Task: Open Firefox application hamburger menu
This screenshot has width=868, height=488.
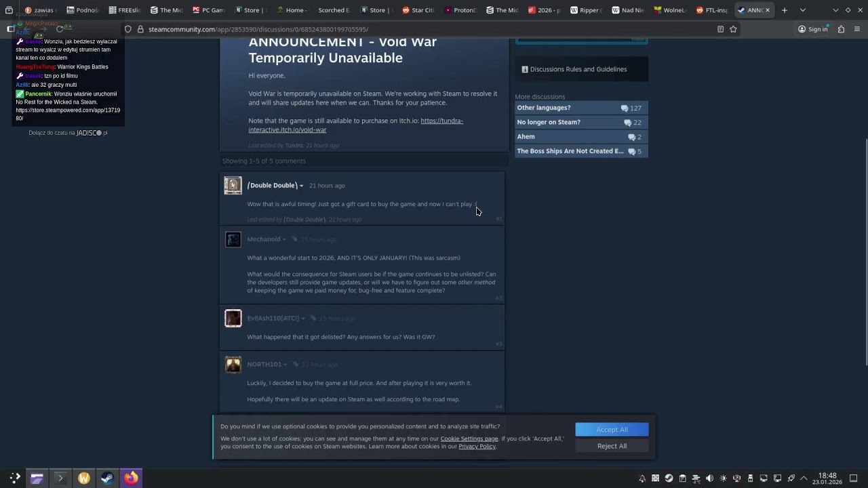Action: point(857,29)
